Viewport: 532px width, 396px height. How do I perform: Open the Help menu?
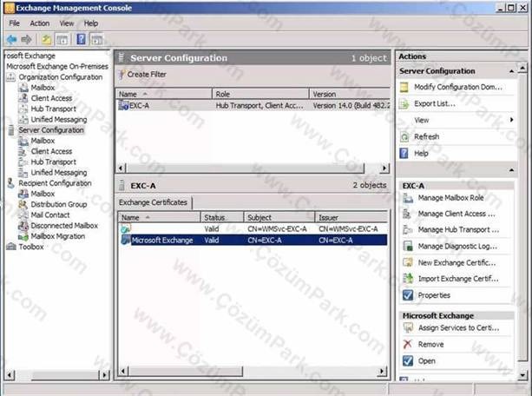91,23
